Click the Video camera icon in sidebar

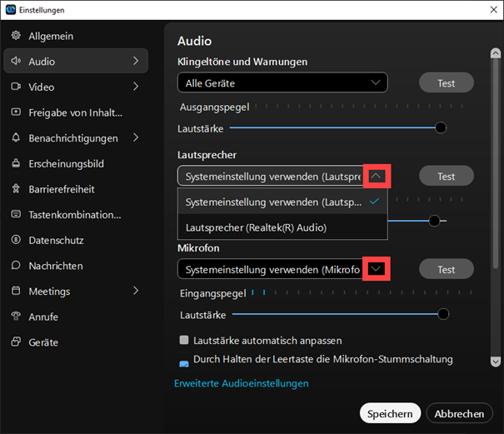16,87
